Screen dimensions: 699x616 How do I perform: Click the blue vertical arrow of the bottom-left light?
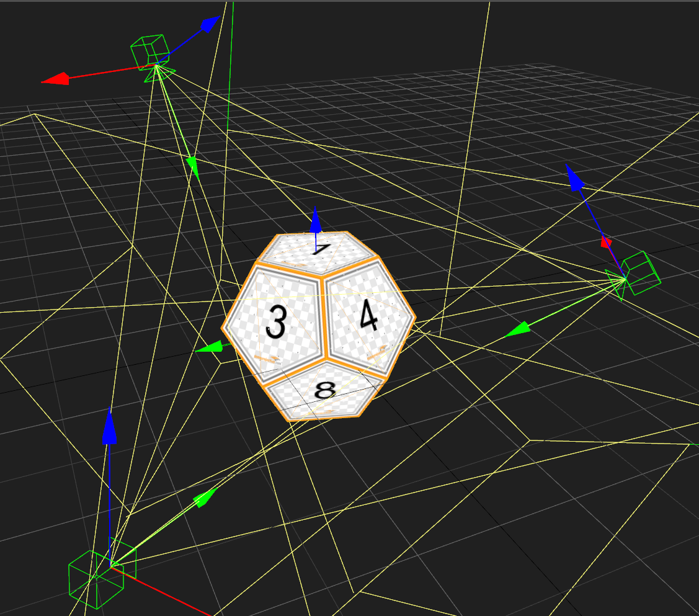(110, 426)
